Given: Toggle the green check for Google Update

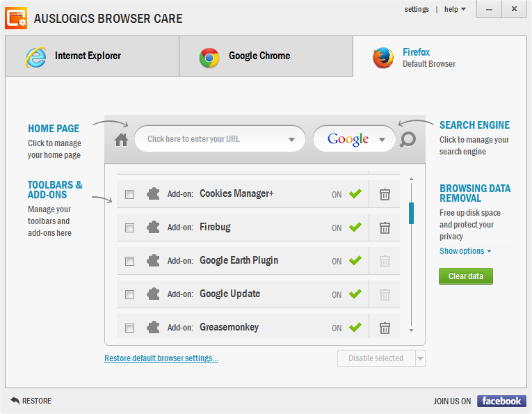Looking at the screenshot, I should 355,294.
